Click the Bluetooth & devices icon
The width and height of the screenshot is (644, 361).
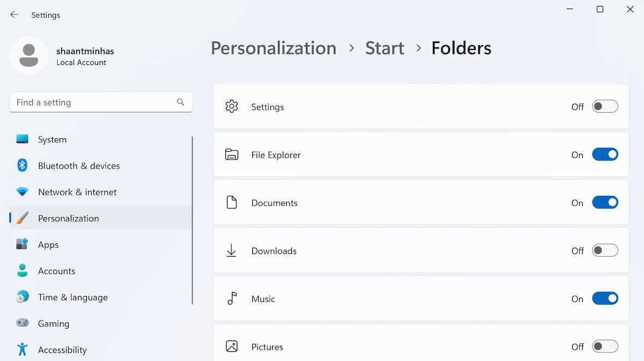coord(22,165)
